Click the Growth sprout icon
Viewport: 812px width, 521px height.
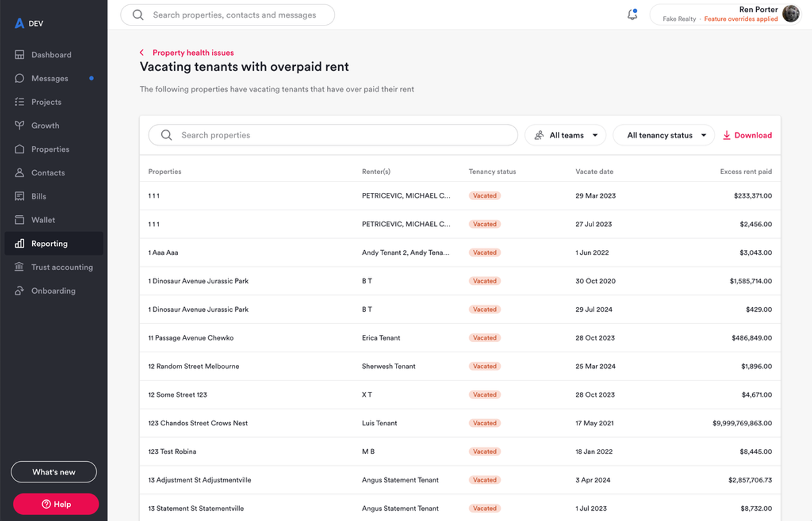coord(20,125)
